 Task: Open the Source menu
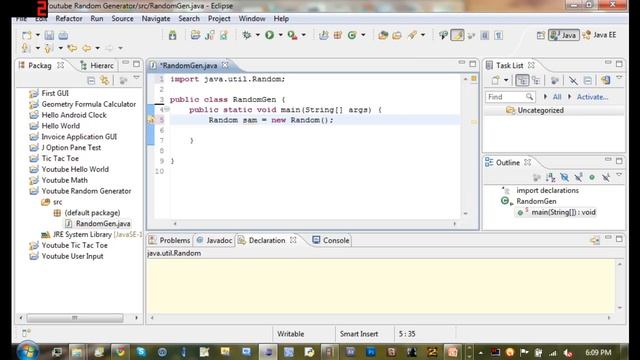(x=122, y=19)
